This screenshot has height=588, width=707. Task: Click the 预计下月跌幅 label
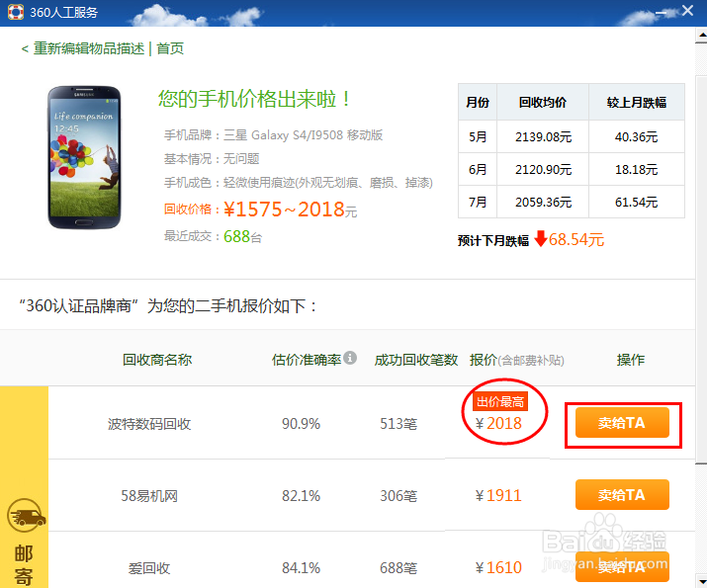click(493, 240)
